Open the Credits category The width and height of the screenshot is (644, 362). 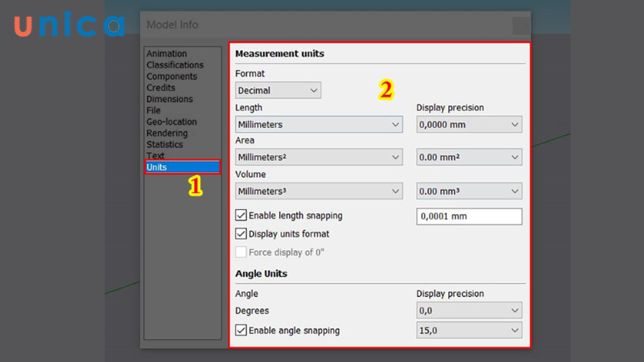point(160,88)
